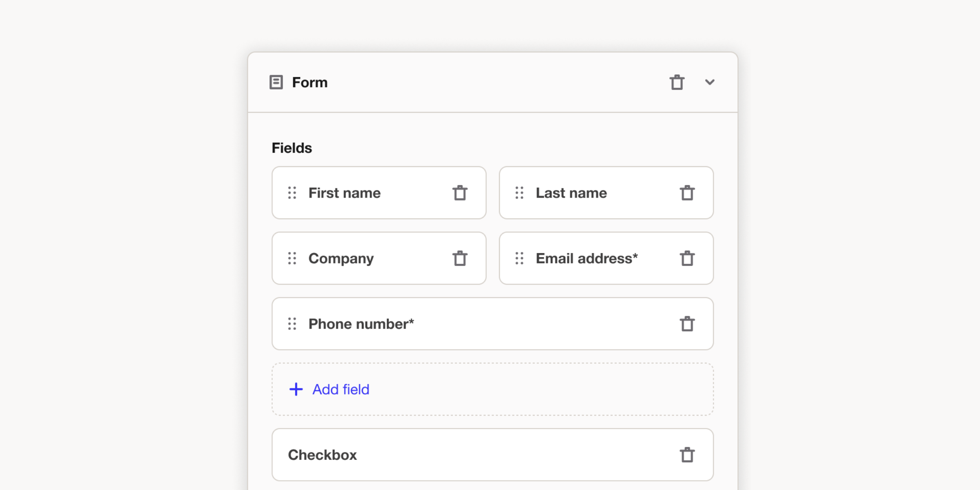Click the Email address drag handle
980x490 pixels.
point(519,258)
